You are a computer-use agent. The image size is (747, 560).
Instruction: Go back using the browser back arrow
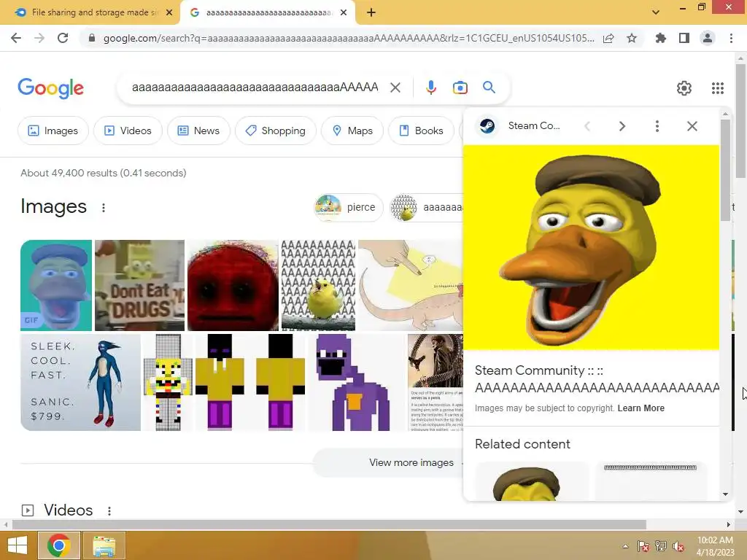[x=16, y=38]
